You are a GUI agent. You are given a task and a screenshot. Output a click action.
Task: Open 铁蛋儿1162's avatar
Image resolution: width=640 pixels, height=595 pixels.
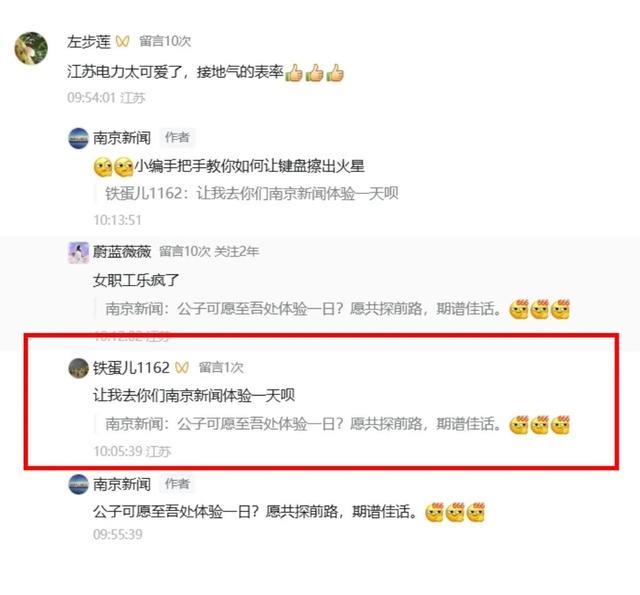point(78,368)
